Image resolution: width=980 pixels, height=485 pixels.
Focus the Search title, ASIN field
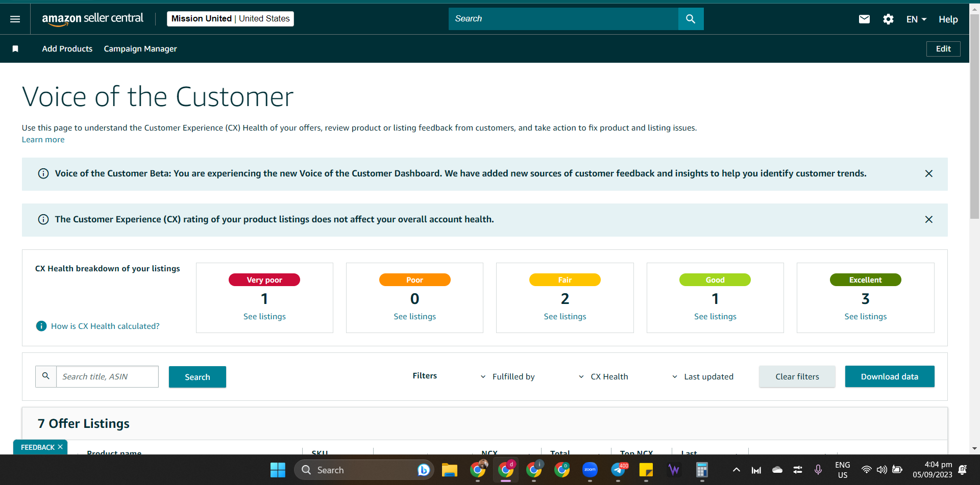pyautogui.click(x=107, y=376)
